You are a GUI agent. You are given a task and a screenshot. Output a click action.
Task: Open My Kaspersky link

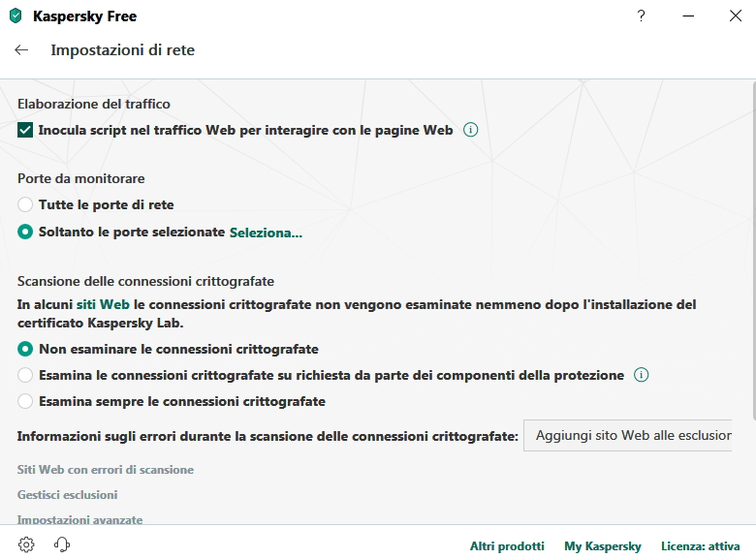pos(602,546)
